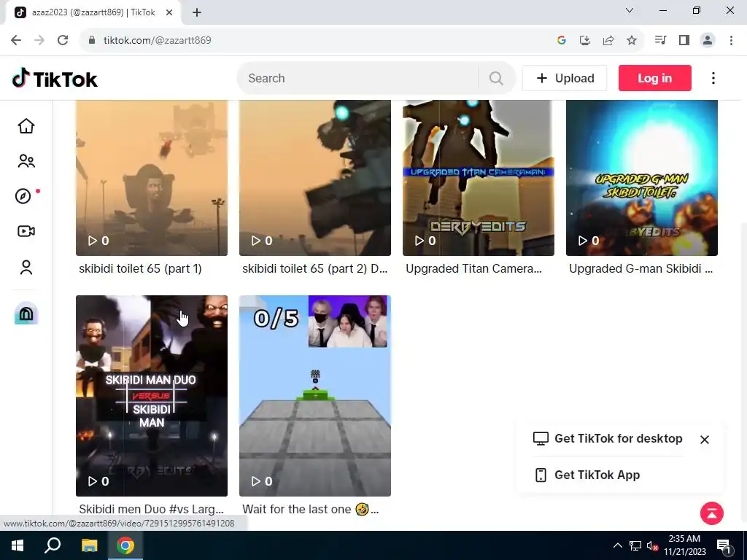Click the Upload button
This screenshot has height=560, width=747.
(565, 78)
